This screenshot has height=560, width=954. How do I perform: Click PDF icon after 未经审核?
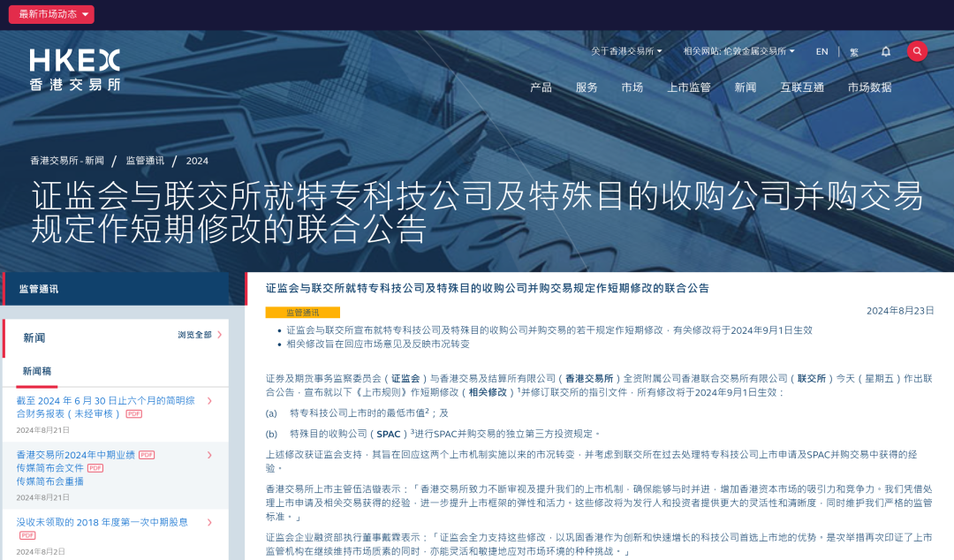(134, 414)
